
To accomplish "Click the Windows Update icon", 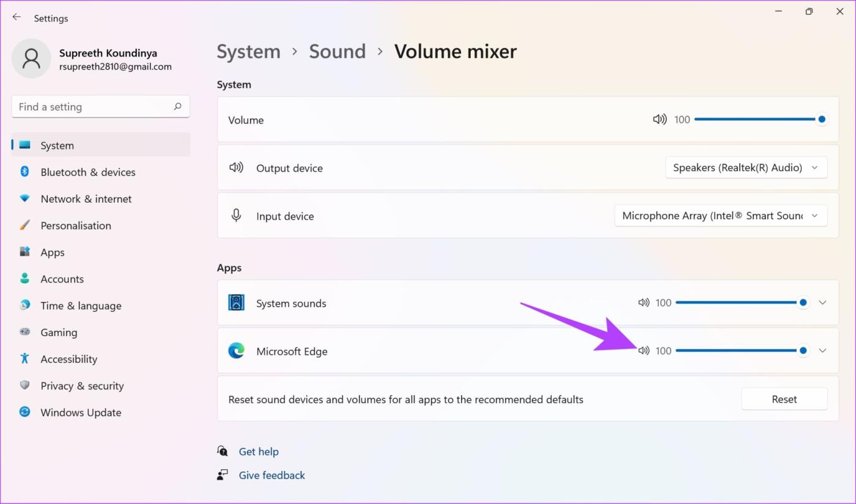I will (24, 412).
